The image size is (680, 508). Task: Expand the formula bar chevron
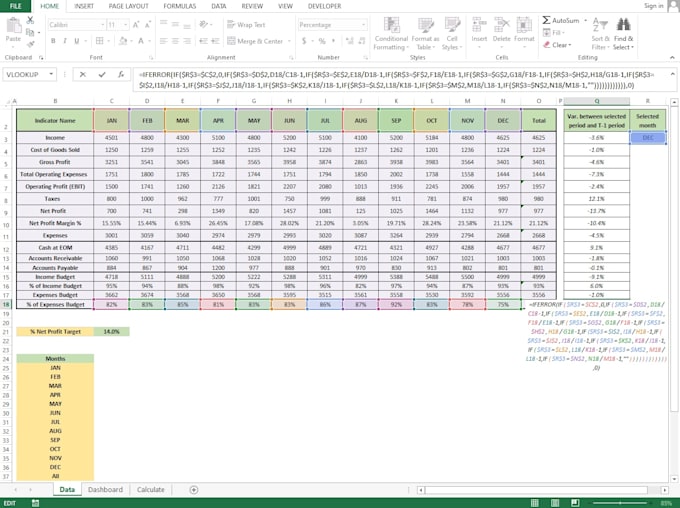point(673,74)
